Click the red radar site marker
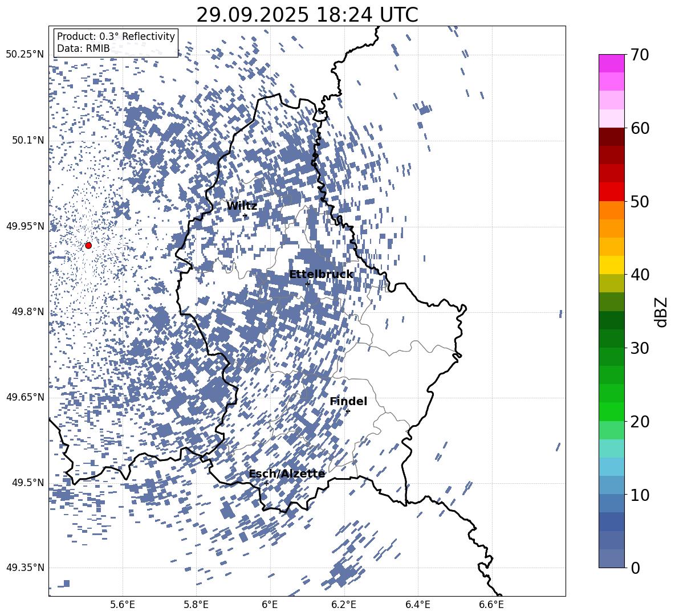The width and height of the screenshot is (675, 616). point(88,246)
